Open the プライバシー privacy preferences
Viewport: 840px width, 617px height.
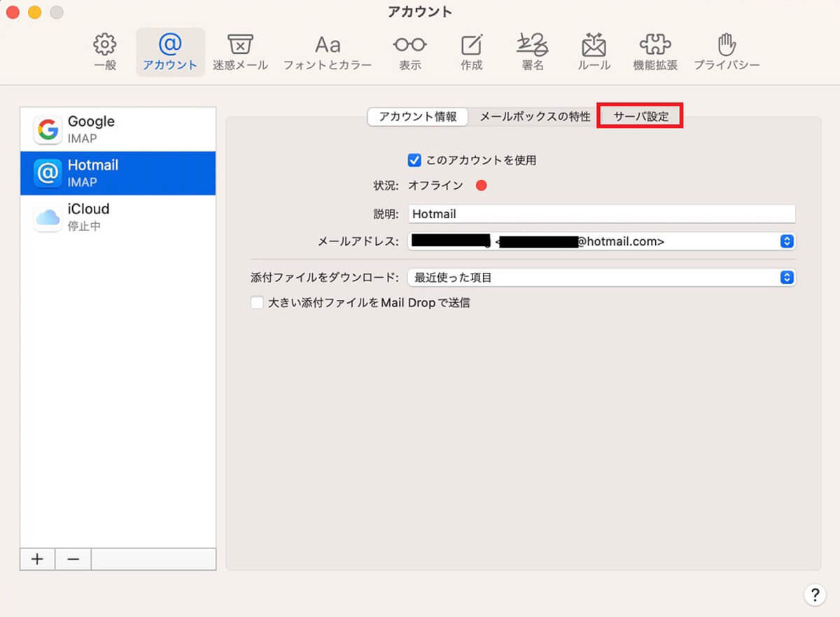(x=727, y=52)
